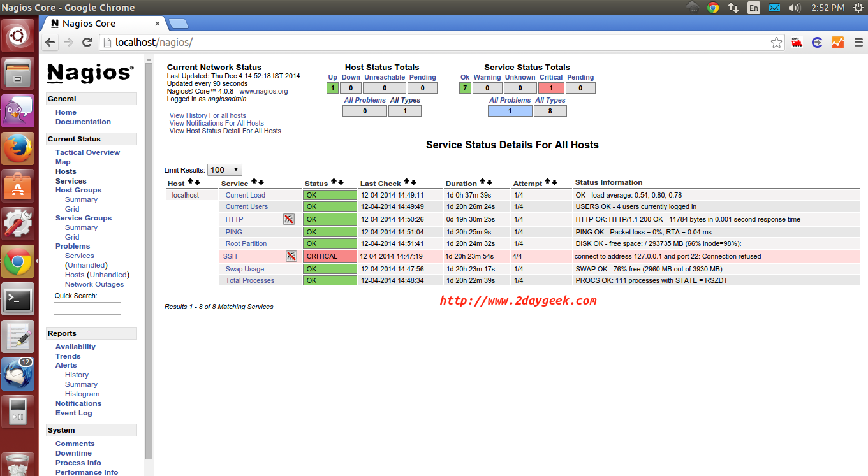This screenshot has width=868, height=476.
Task: Open Ubuntu Software Center in the dock
Action: (x=18, y=186)
